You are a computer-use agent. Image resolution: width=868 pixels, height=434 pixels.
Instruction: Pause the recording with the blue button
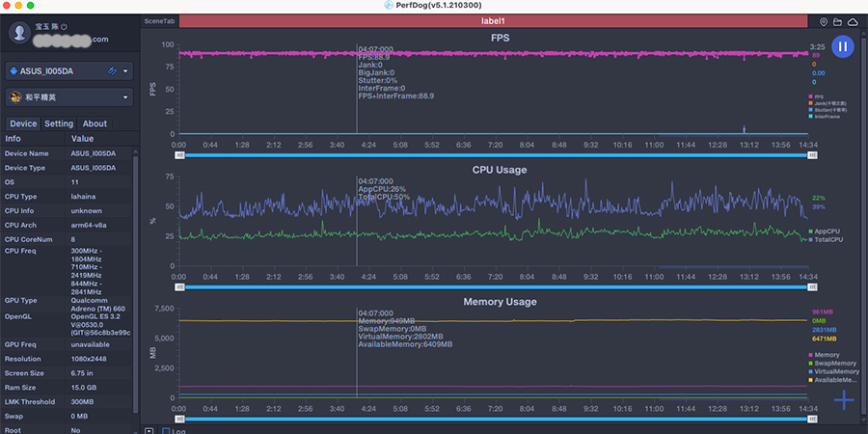(x=843, y=46)
